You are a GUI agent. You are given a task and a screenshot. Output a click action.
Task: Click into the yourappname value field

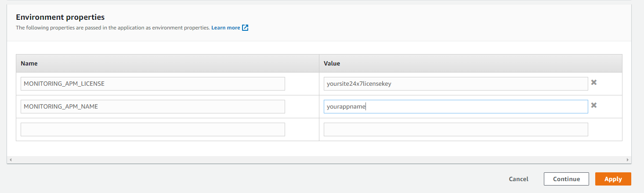point(456,106)
